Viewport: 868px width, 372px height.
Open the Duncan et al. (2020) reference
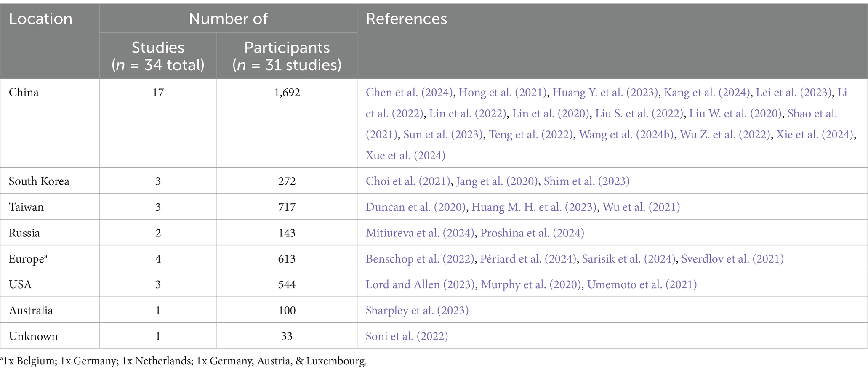415,207
